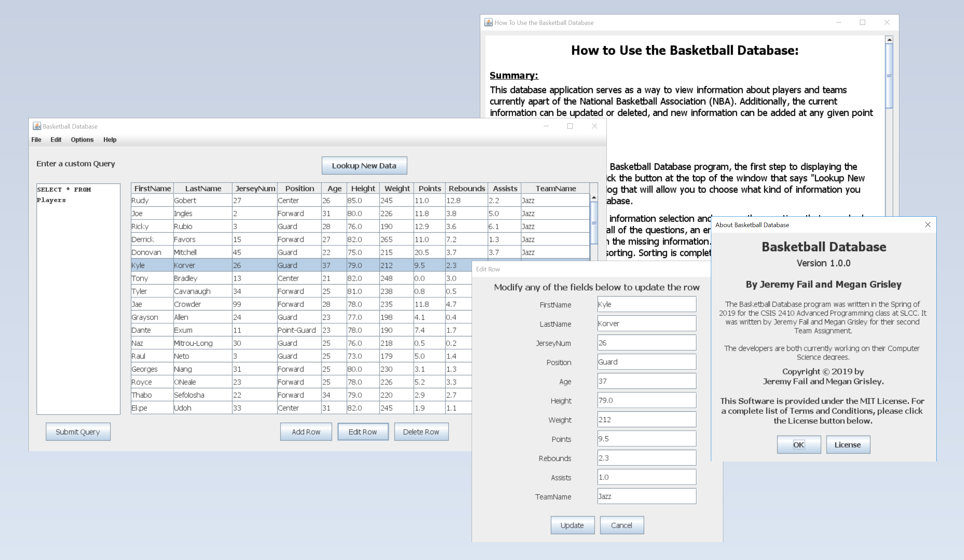Sort table by JerseyNum column header
Viewport: 964px width, 560px height.
tap(255, 188)
